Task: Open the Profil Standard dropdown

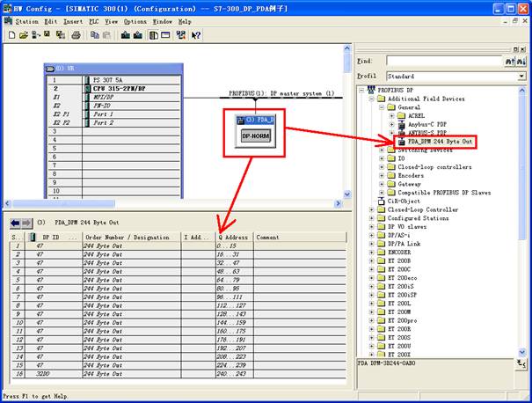Action: [x=521, y=76]
